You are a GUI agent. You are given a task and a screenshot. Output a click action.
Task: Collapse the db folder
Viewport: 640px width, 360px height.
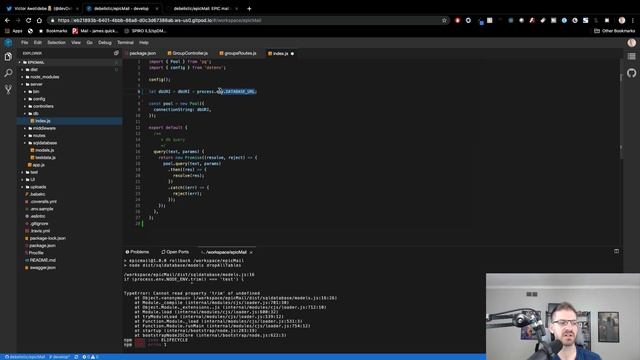pyautogui.click(x=36, y=114)
